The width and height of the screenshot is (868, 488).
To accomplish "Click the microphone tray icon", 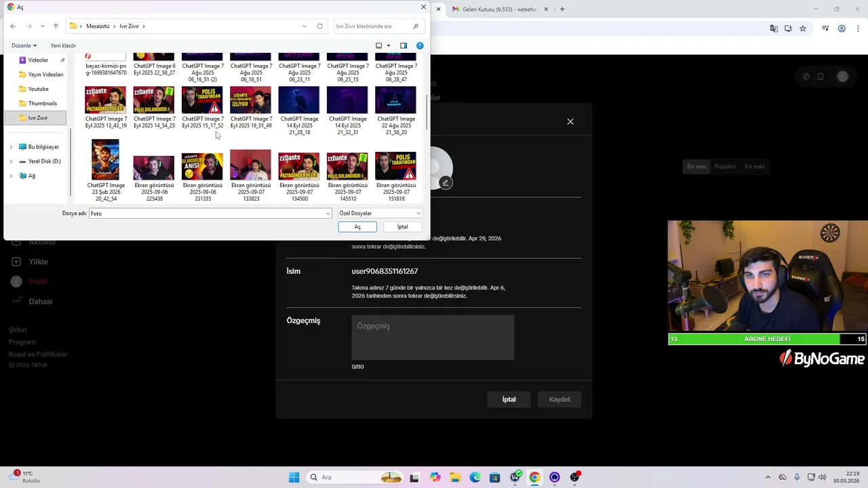I will click(797, 477).
